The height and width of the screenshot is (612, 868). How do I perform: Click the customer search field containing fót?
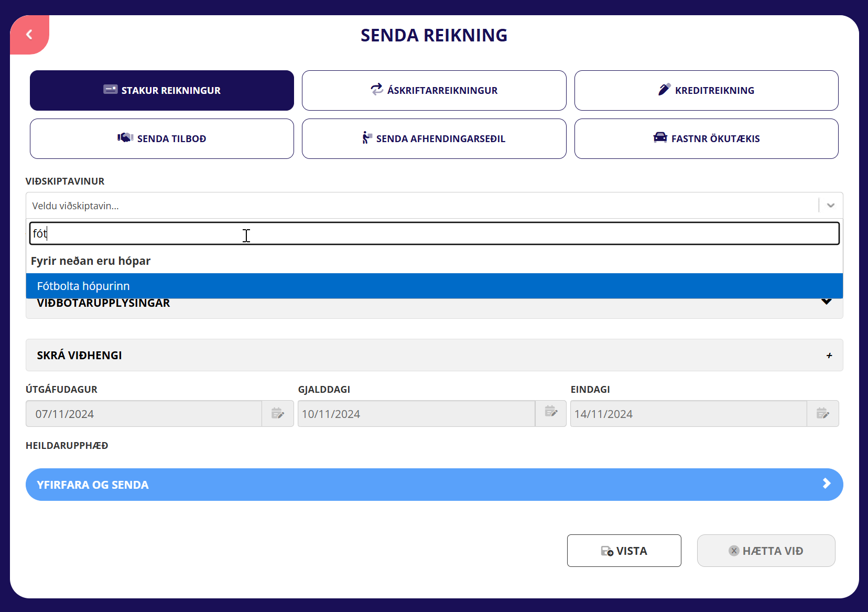click(434, 233)
